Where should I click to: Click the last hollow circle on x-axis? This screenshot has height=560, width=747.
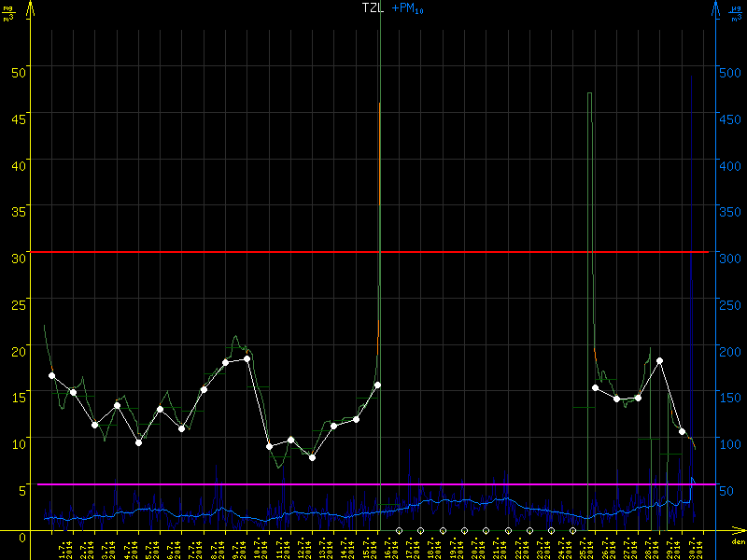click(572, 531)
